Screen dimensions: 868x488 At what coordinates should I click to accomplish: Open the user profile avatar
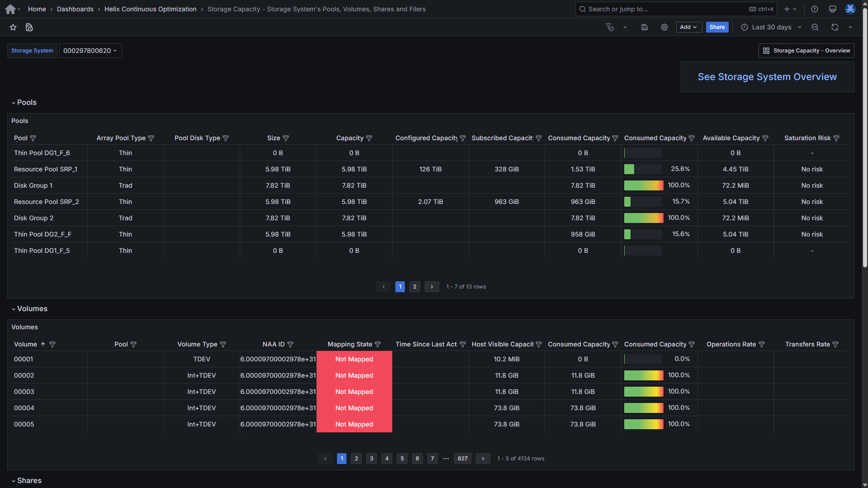(x=850, y=9)
